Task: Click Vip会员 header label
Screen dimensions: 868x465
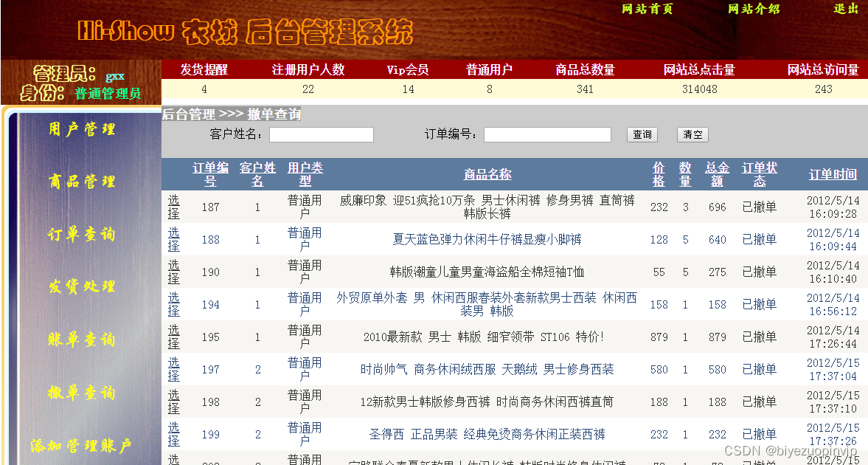Action: (407, 69)
